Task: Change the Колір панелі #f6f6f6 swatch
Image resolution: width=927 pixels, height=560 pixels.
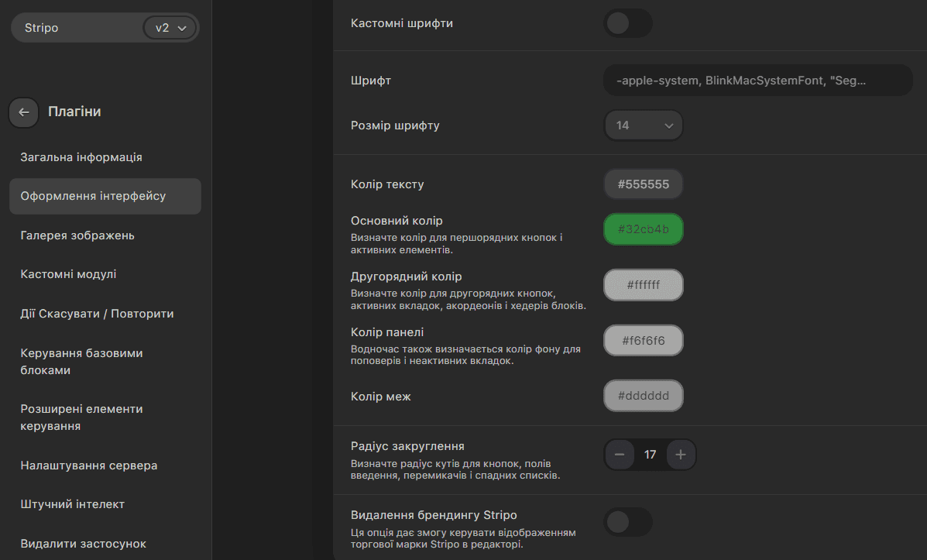Action: pyautogui.click(x=643, y=341)
